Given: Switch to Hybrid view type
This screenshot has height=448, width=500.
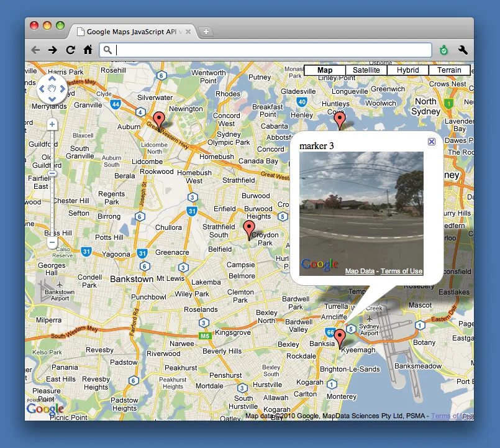Looking at the screenshot, I should [408, 70].
